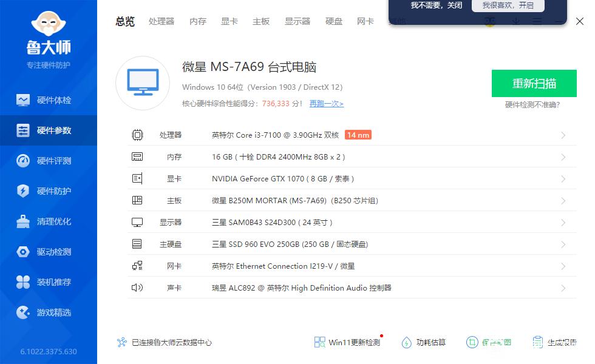
Task: Click the green 重新扫描 button
Action: [534, 84]
